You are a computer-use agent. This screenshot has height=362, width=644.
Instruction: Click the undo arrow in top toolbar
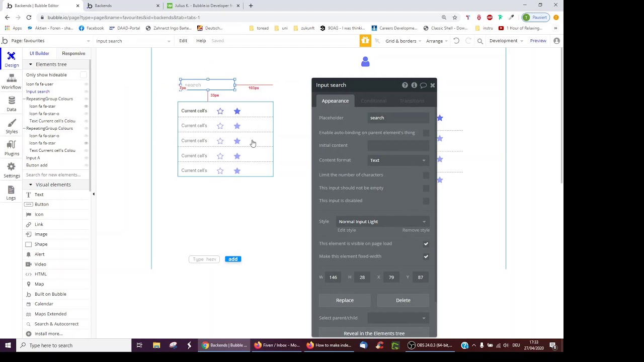456,41
